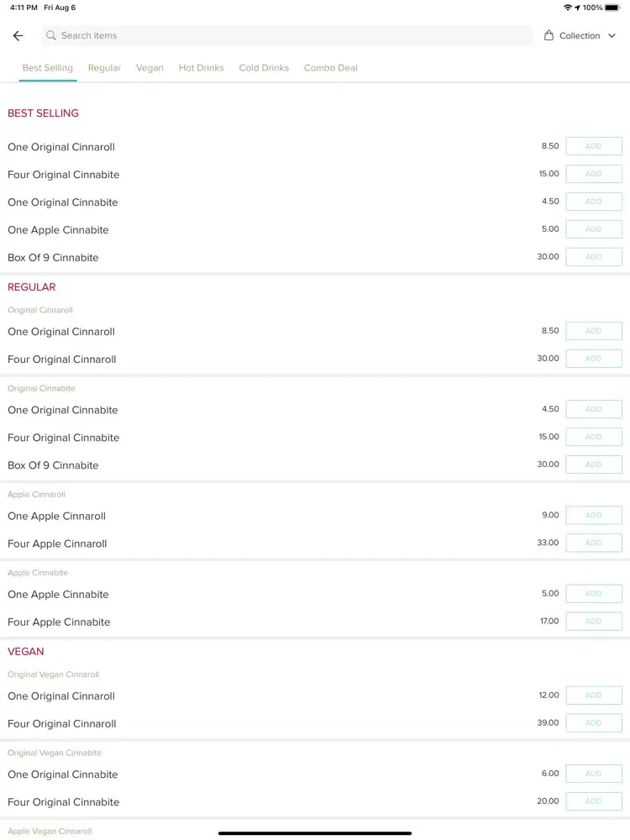The image size is (630, 840).
Task: Tap the back arrow icon
Action: point(18,35)
